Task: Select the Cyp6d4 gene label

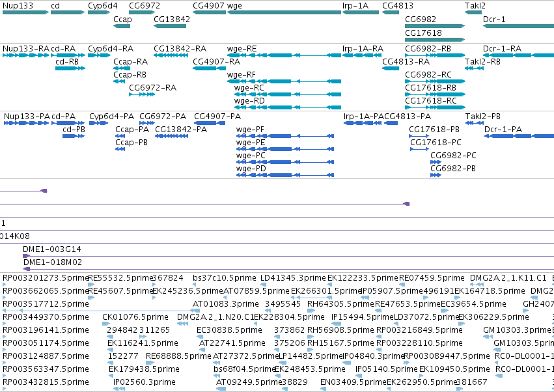Action: tap(103, 6)
